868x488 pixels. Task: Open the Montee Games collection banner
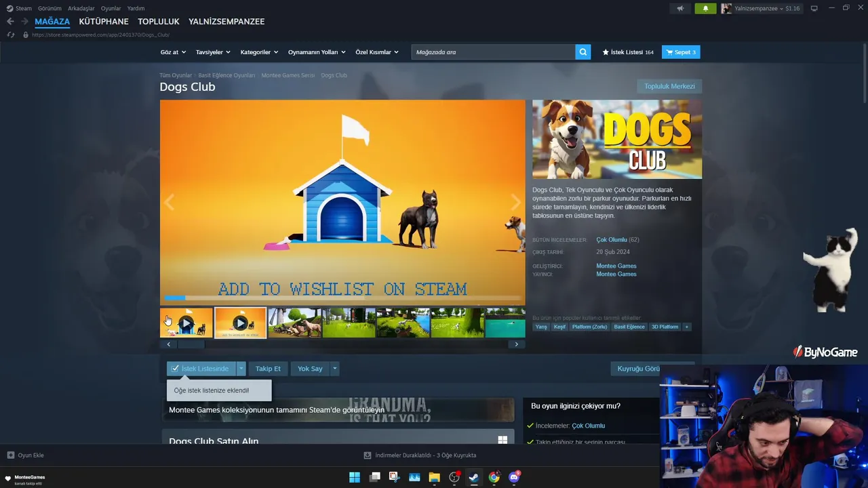click(x=338, y=409)
